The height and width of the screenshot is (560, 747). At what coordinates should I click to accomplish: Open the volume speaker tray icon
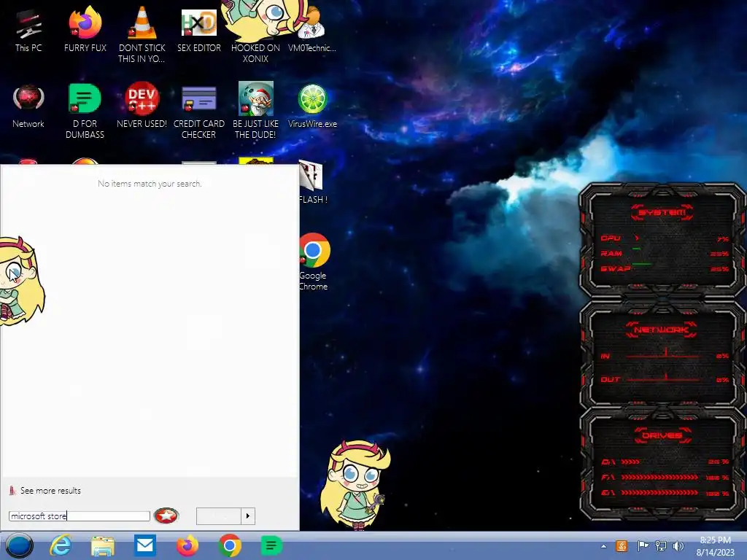678,545
